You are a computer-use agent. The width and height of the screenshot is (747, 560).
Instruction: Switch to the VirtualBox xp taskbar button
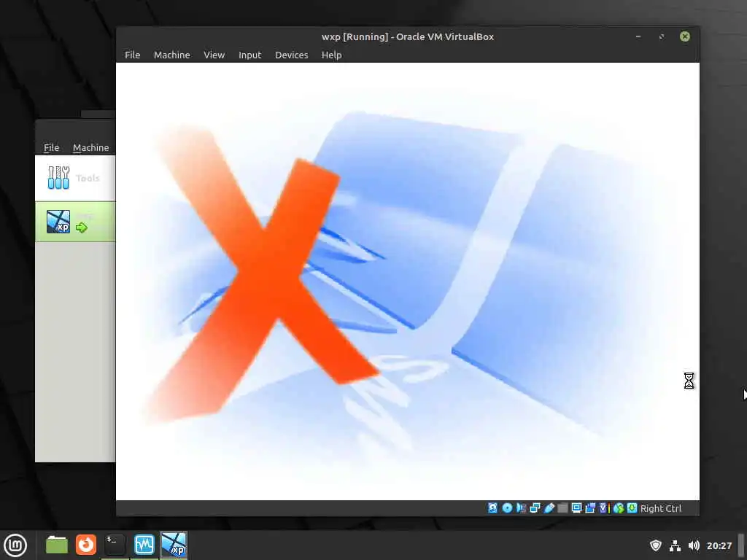pyautogui.click(x=174, y=545)
